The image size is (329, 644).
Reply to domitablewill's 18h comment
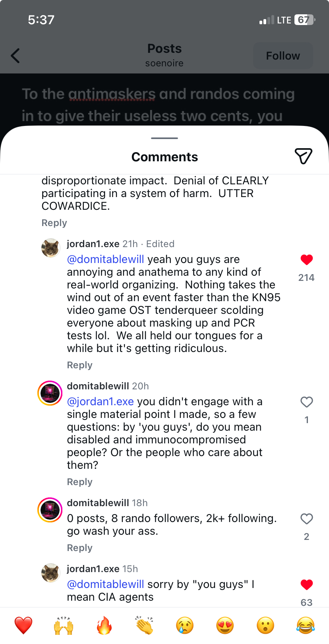[x=79, y=548]
